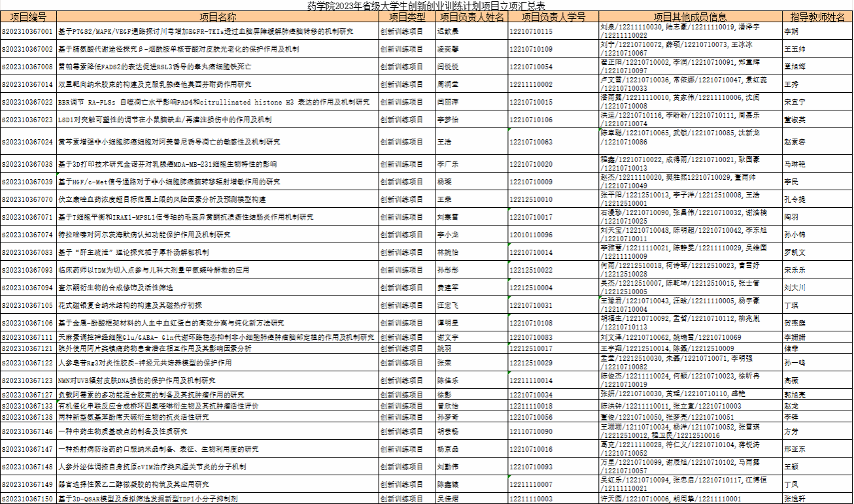Viewport: 854px width, 504px height.
Task: Select the 伏立康唑血药浓度 project name cell
Action: [218, 199]
